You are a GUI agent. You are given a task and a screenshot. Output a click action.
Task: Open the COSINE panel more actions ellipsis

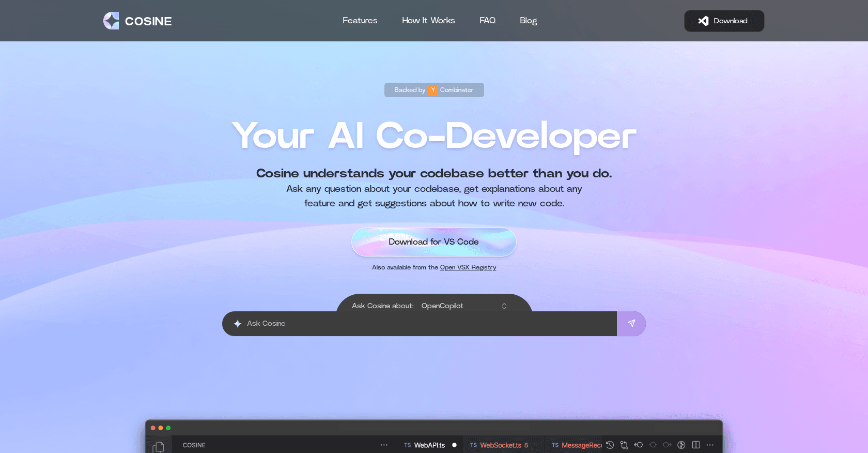click(384, 445)
